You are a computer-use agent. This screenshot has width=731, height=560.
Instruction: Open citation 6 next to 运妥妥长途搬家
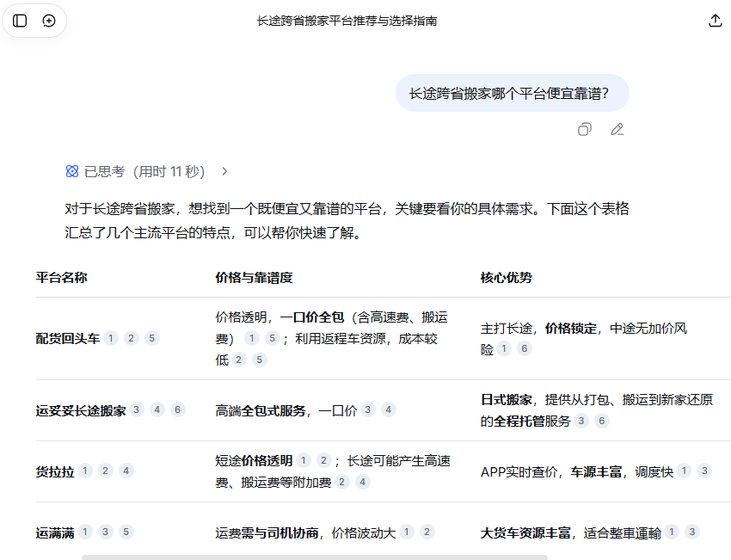pos(178,409)
